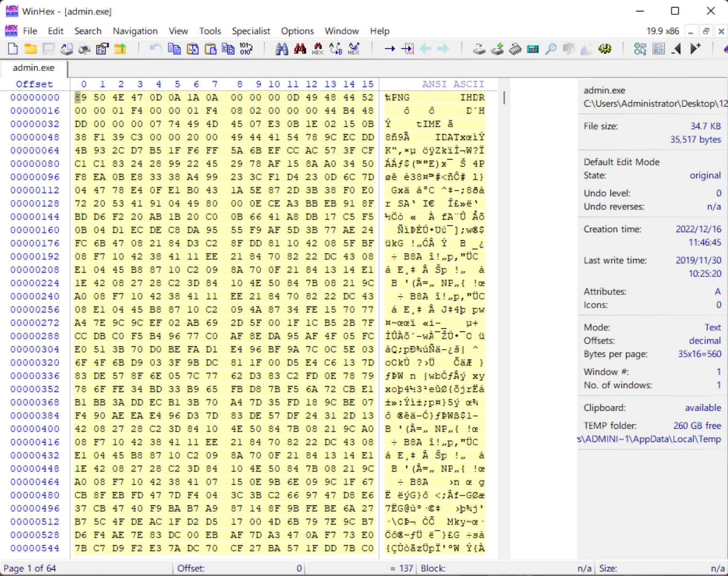
Task: Click the WinHex title bar app icon
Action: tap(12, 11)
